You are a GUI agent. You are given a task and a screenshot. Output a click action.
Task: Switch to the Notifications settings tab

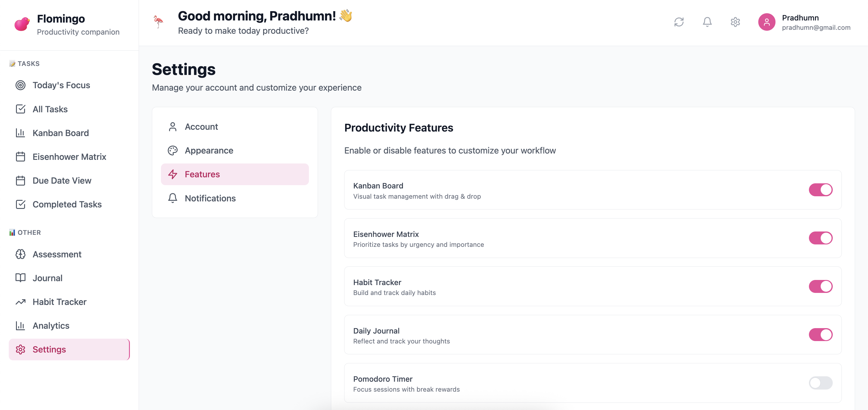point(210,198)
